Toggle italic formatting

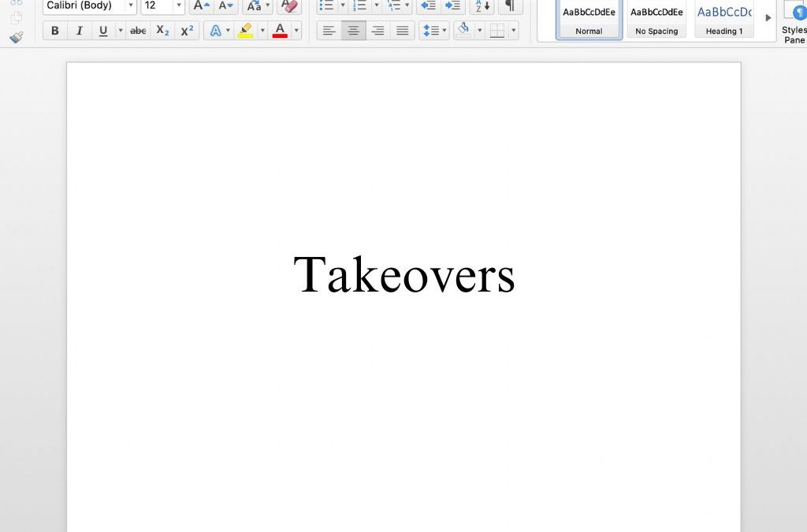pos(80,31)
